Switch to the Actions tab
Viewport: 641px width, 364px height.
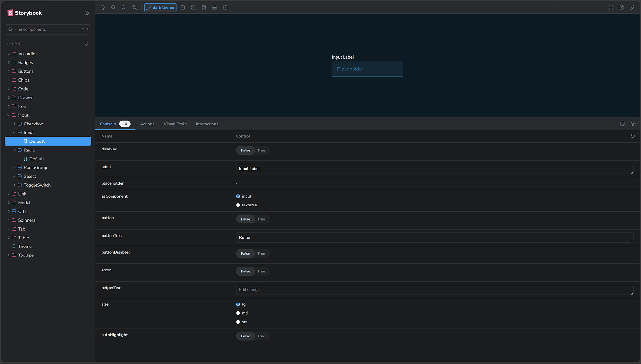147,124
